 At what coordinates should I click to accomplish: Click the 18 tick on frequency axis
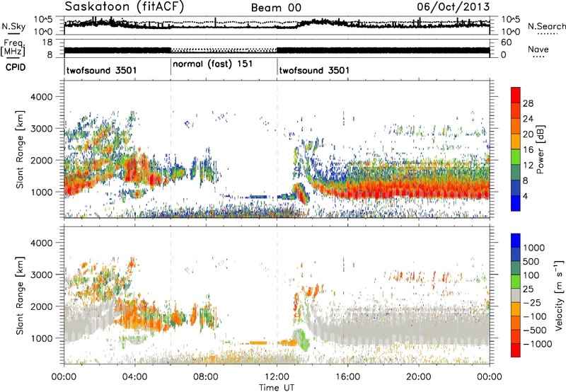[x=47, y=42]
